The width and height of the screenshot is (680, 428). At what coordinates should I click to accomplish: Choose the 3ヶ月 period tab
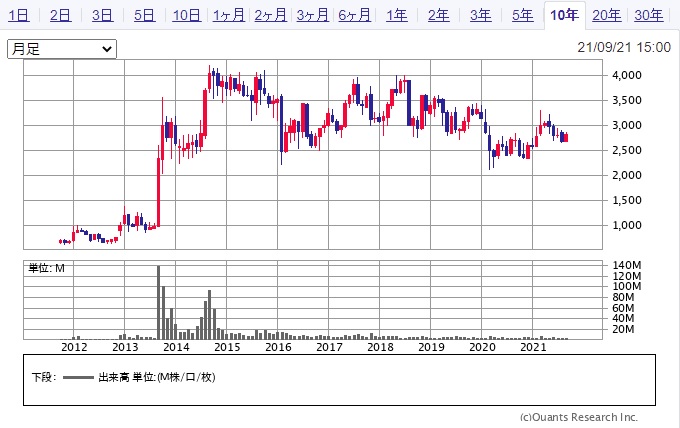coord(313,16)
